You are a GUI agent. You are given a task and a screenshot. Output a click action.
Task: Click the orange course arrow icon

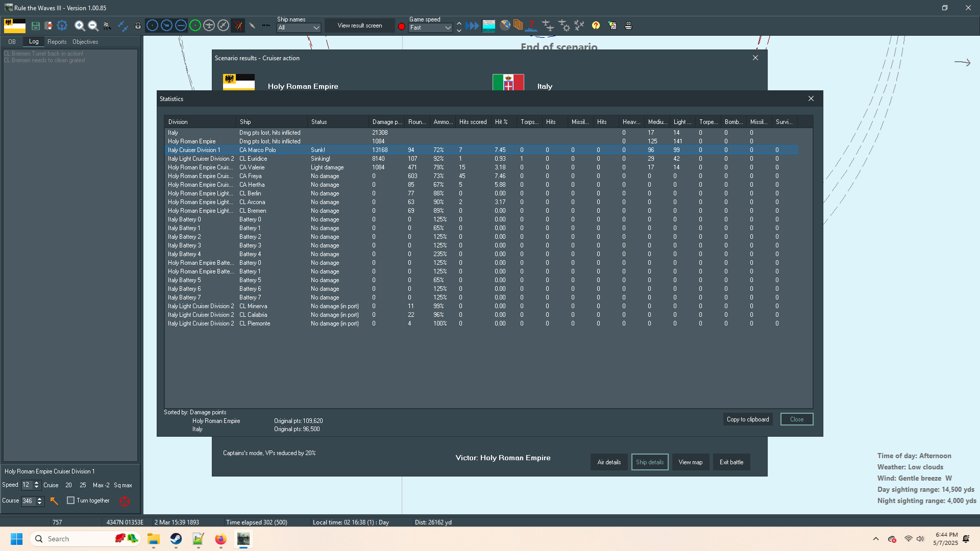(x=54, y=501)
